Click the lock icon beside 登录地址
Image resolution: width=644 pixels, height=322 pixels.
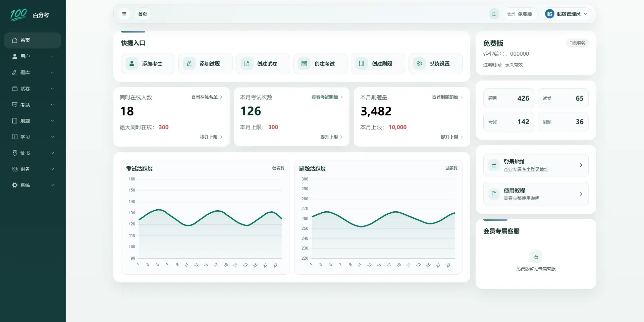[494, 165]
